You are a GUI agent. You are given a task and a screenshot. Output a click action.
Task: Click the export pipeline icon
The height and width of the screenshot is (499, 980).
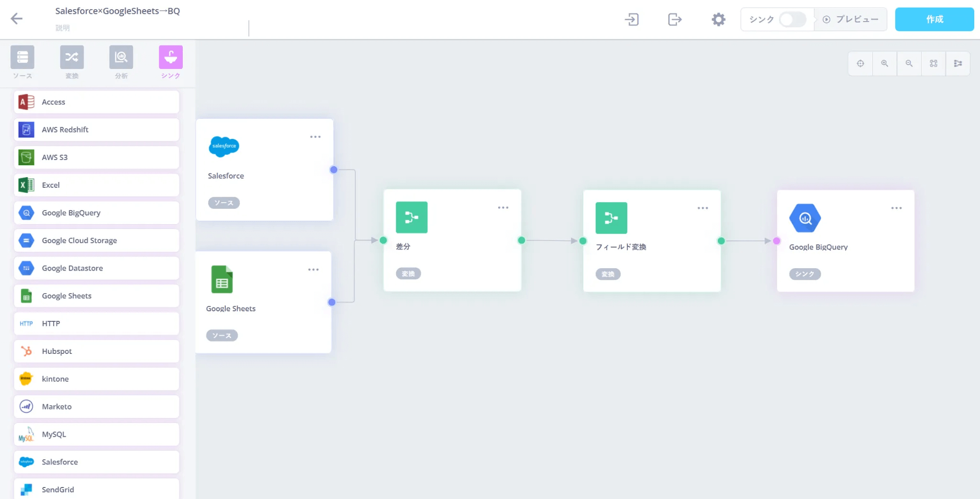pos(674,20)
